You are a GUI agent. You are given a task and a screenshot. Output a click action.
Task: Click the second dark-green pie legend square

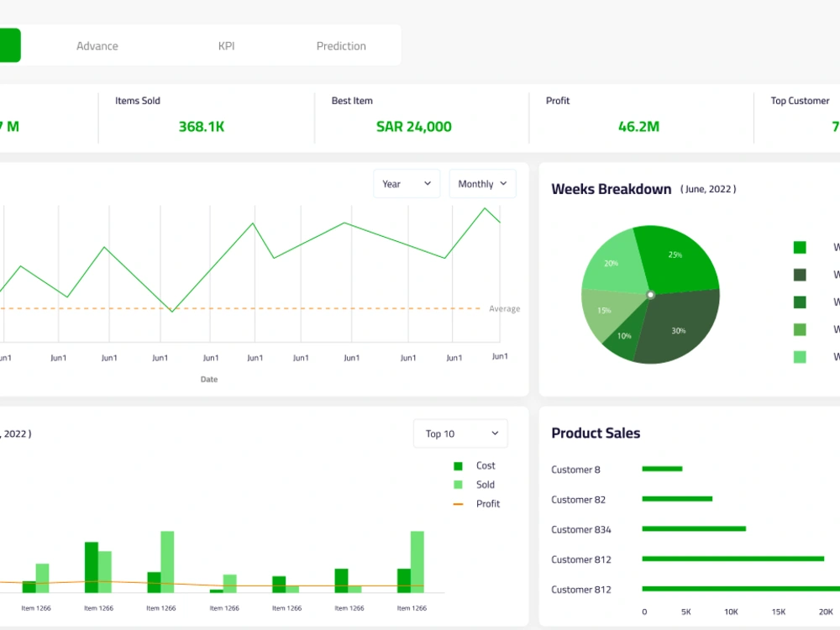click(800, 275)
